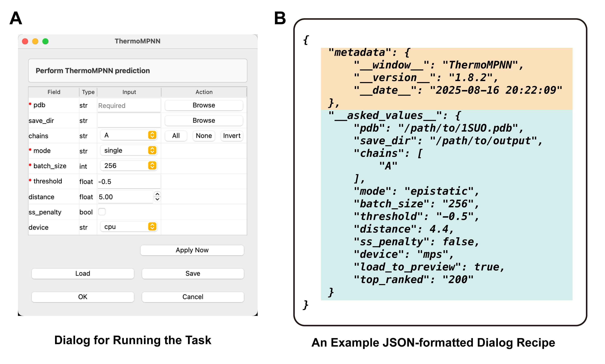Click the pdb Required input field
605x364 pixels.
(x=129, y=106)
